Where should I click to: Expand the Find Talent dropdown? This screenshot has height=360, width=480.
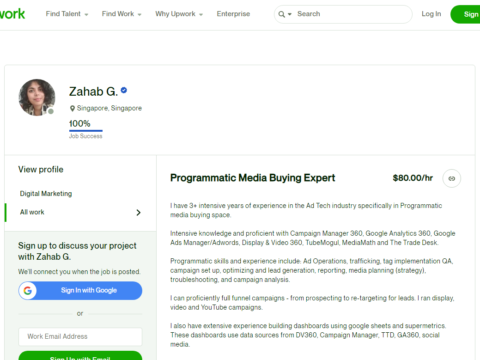67,14
